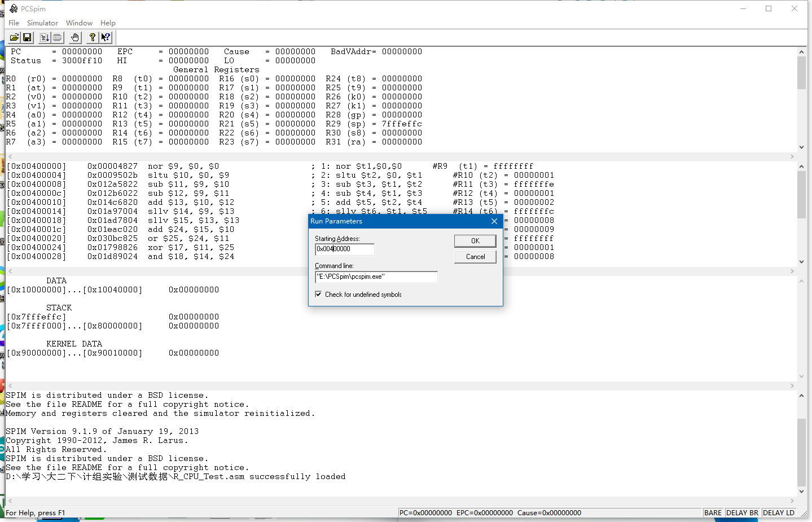Screen dimensions: 812x522
Task: Click the registers pane horizontal scroll-right arrow
Action: tap(792, 156)
